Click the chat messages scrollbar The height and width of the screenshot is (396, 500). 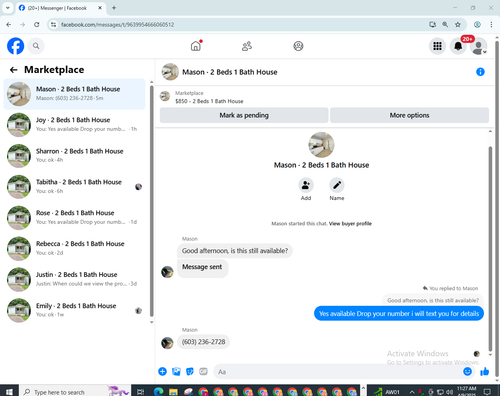coord(490,248)
